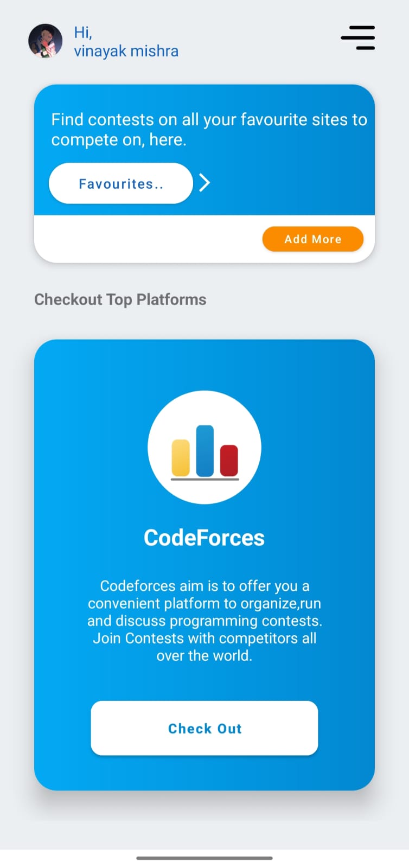The image size is (409, 868).
Task: Open the hamburger menu at top right
Action: pos(357,38)
